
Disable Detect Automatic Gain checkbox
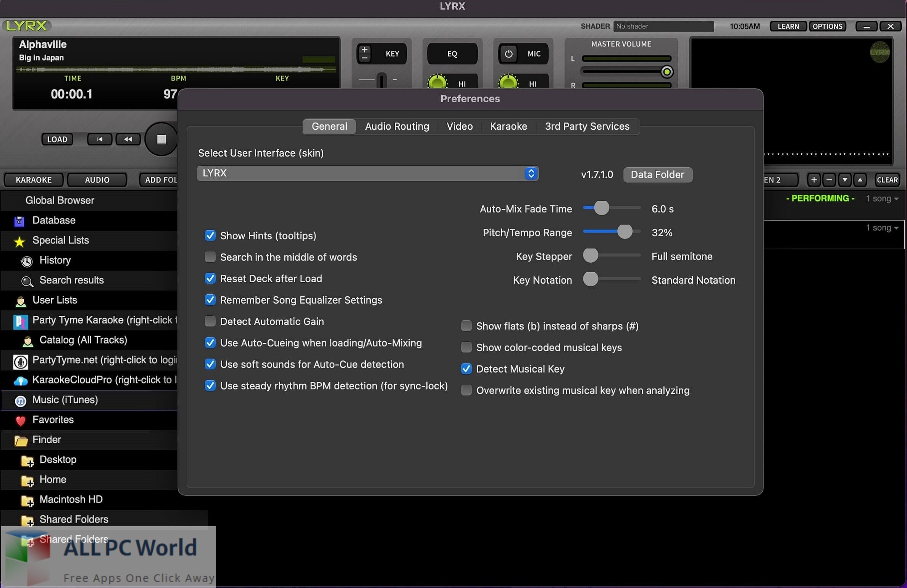click(210, 321)
